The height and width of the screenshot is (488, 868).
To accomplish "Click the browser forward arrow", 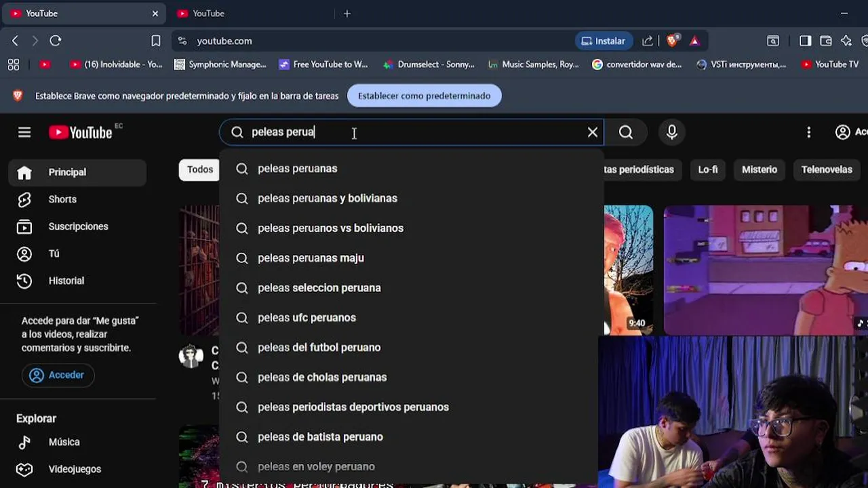I will click(x=35, y=41).
